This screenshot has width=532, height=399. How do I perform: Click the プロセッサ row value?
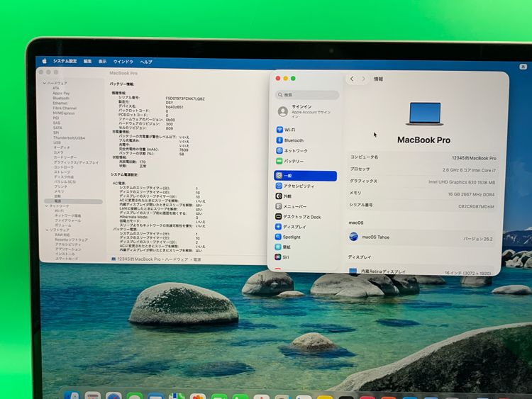tap(469, 170)
